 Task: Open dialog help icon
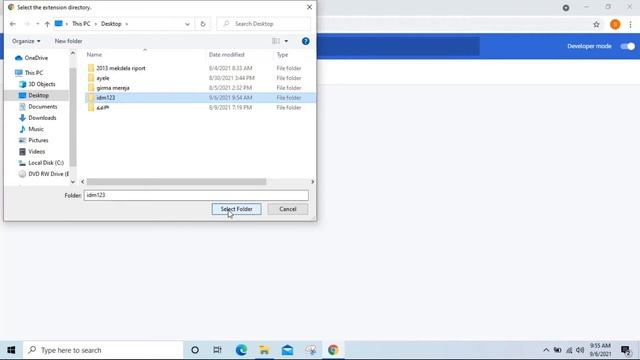click(305, 41)
